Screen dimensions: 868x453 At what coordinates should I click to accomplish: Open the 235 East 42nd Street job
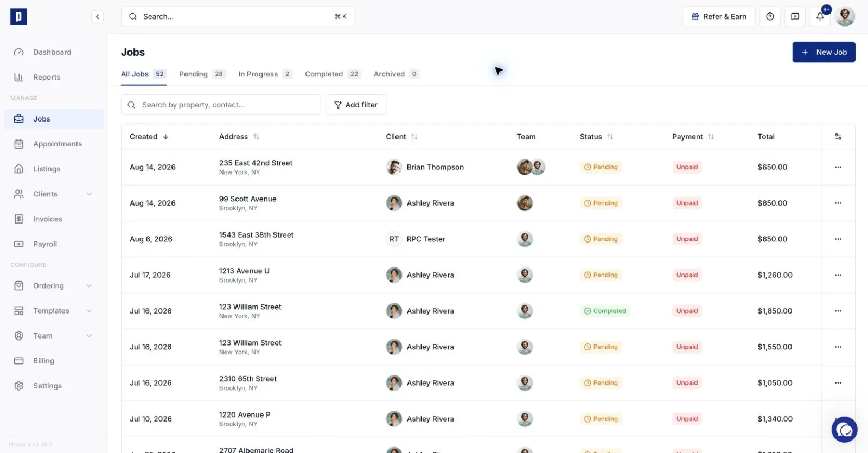(x=256, y=163)
